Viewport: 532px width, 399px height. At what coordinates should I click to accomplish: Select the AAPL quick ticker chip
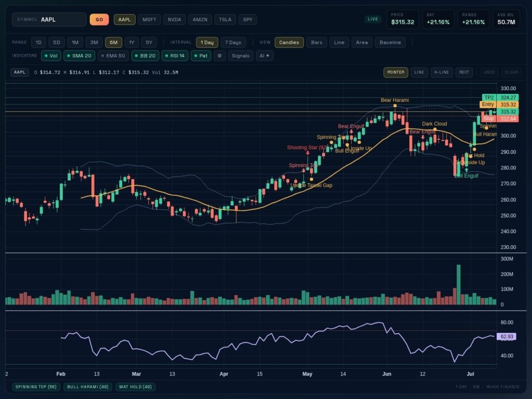pos(125,20)
